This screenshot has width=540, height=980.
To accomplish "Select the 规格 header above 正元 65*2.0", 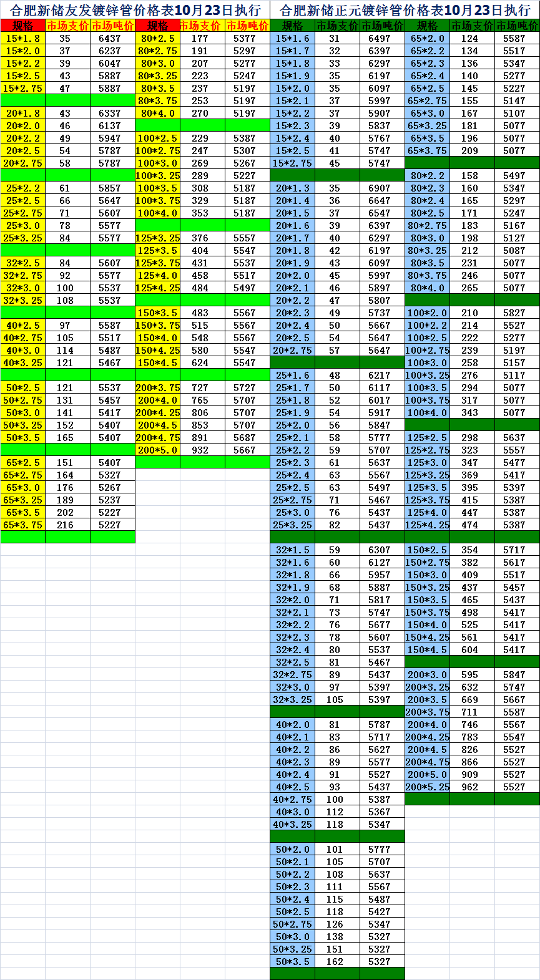I will click(428, 26).
